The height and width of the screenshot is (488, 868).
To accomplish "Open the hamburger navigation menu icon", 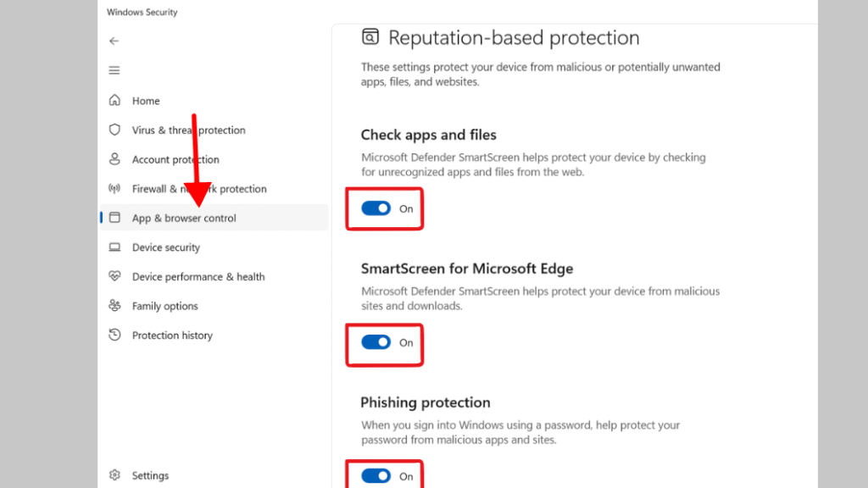I will tap(114, 70).
